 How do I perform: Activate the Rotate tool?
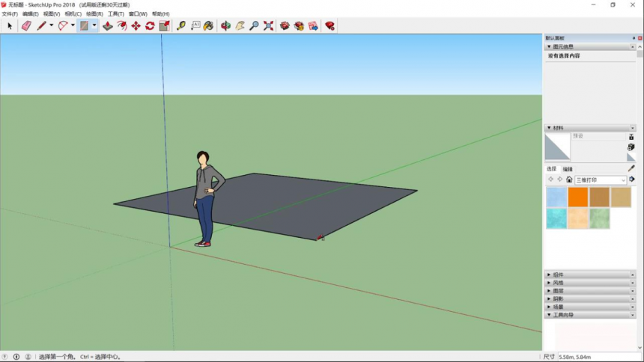150,26
